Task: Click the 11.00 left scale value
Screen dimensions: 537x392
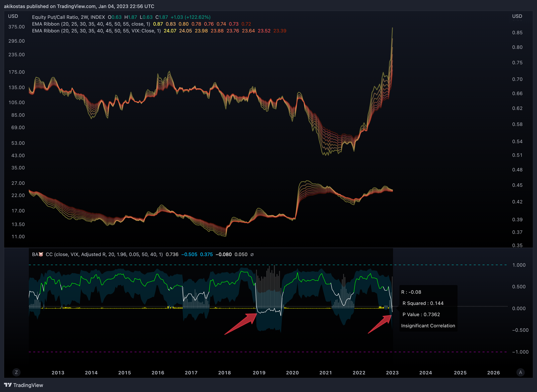Action: coord(18,237)
